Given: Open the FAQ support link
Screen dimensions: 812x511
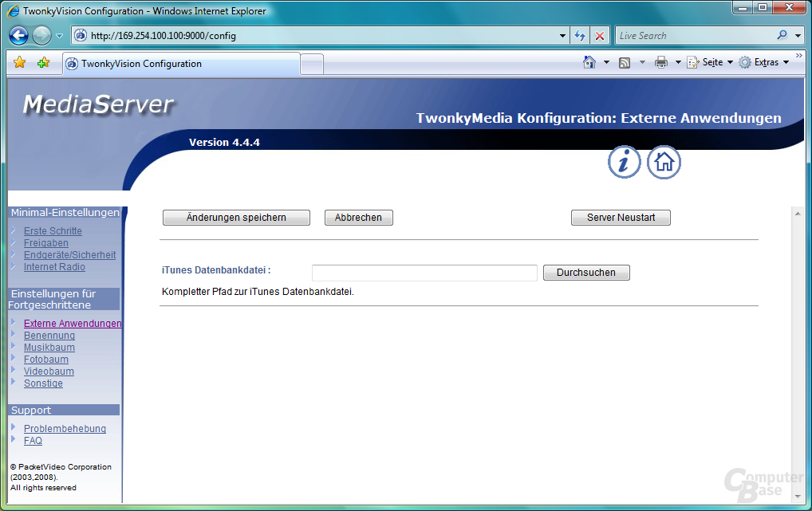Looking at the screenshot, I should coord(34,441).
